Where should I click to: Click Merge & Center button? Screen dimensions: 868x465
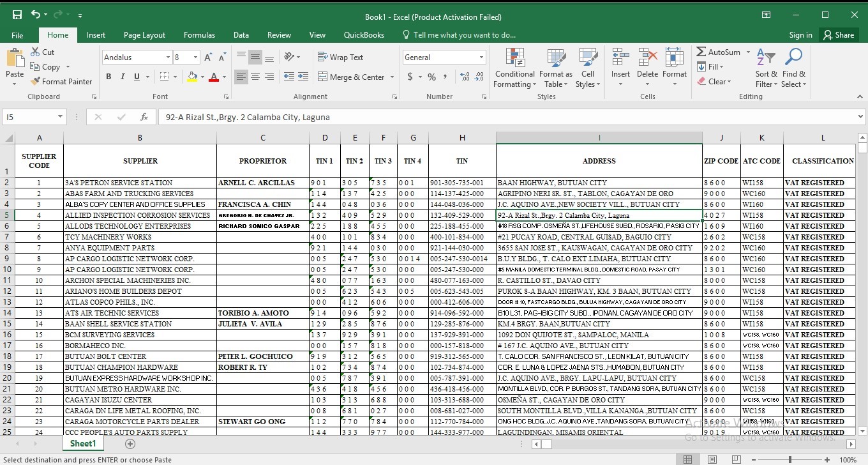(350, 77)
